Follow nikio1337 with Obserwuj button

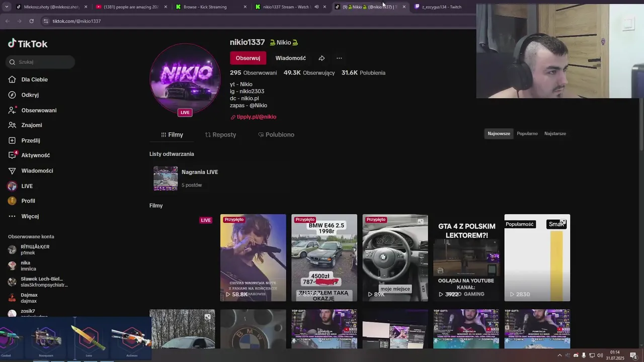click(248, 58)
